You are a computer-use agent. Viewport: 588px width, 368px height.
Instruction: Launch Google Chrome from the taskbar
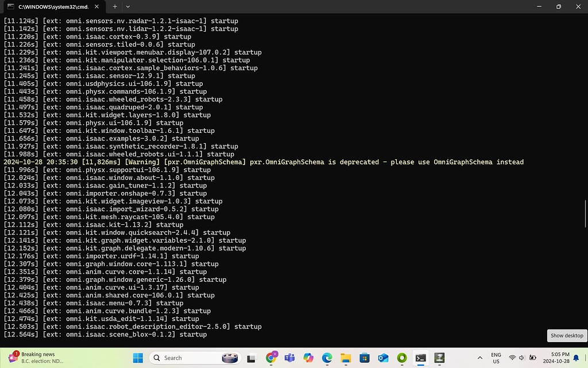(271, 358)
